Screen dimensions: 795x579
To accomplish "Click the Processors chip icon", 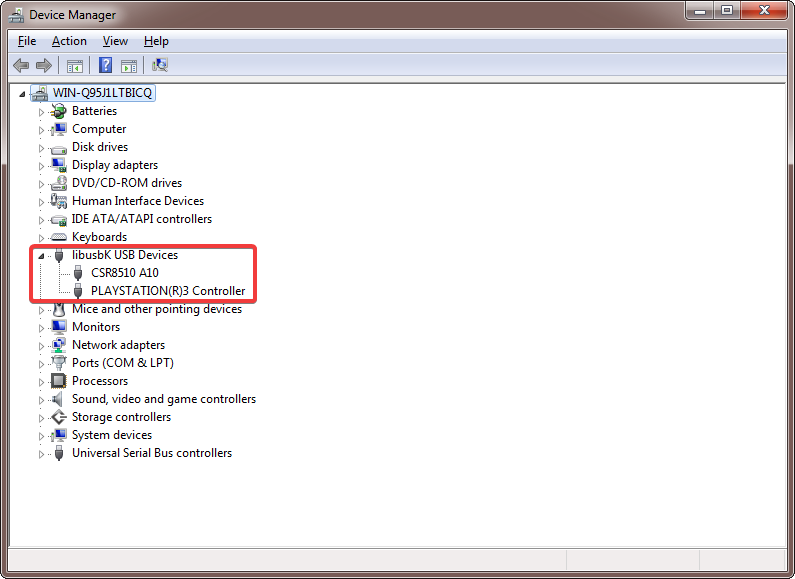I will tap(59, 381).
